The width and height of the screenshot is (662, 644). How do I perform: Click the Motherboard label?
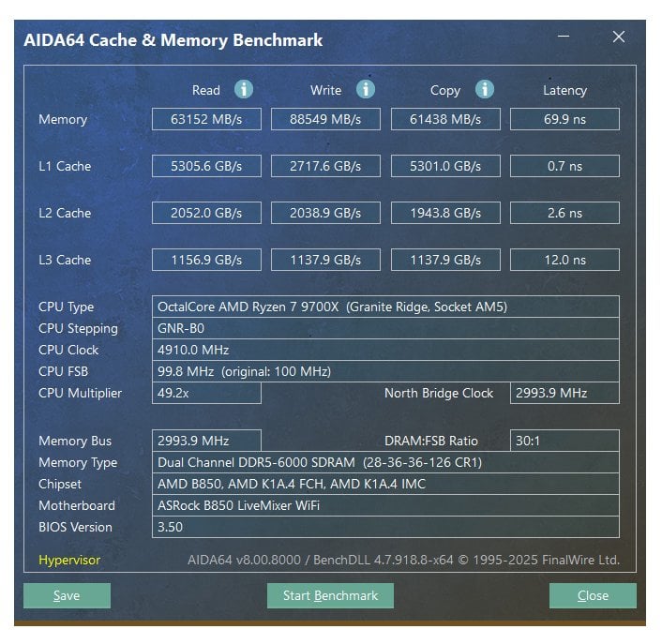coord(76,505)
